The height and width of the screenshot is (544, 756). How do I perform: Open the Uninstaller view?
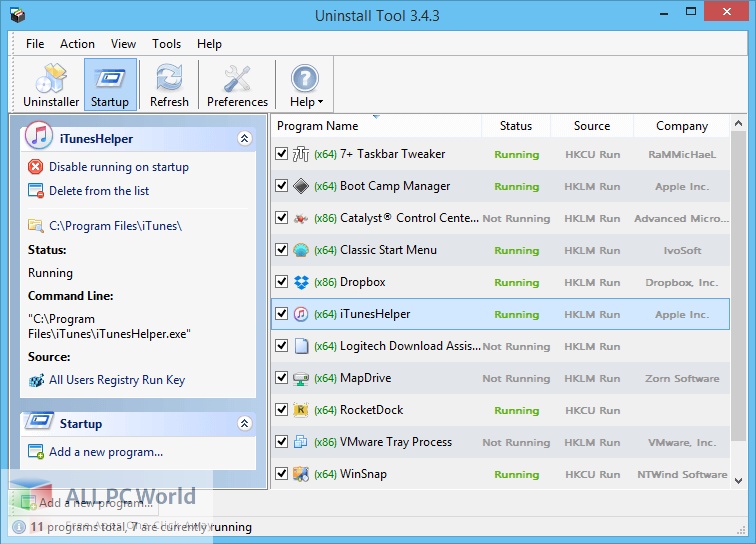pos(51,85)
